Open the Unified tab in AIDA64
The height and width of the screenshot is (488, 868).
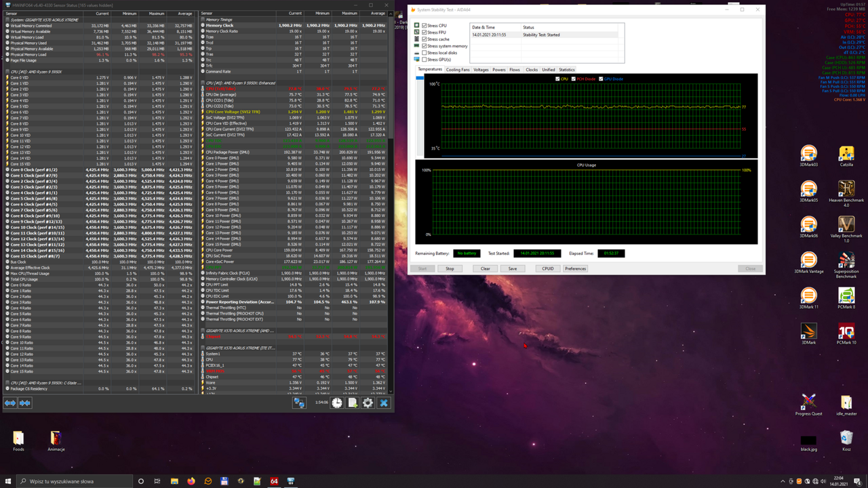click(x=549, y=69)
